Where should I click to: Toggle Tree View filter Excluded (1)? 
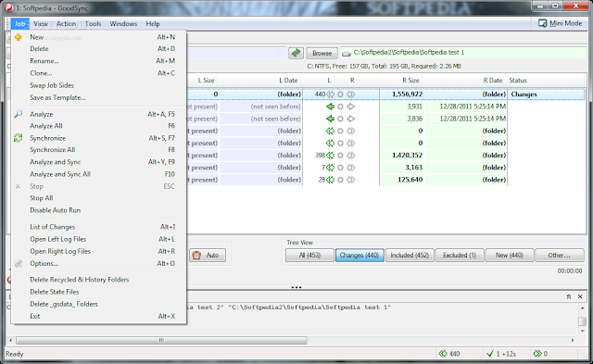tap(460, 255)
